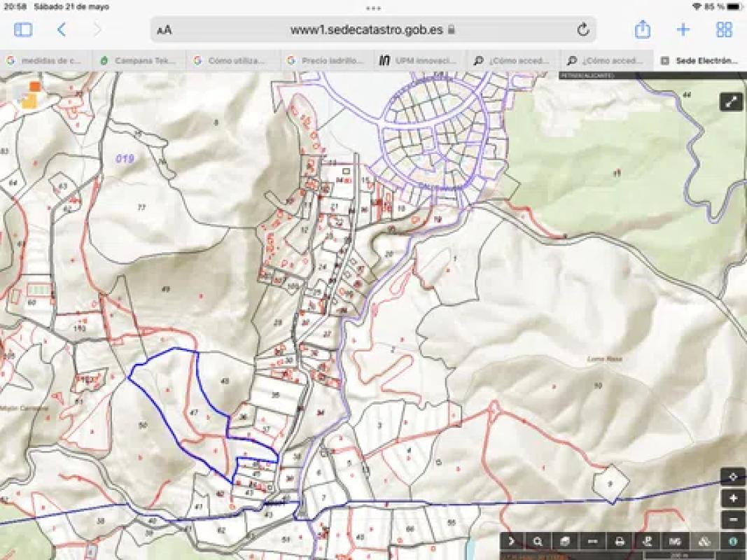The width and height of the screenshot is (747, 560).
Task: Export map with the IMG tool
Action: click(x=675, y=541)
